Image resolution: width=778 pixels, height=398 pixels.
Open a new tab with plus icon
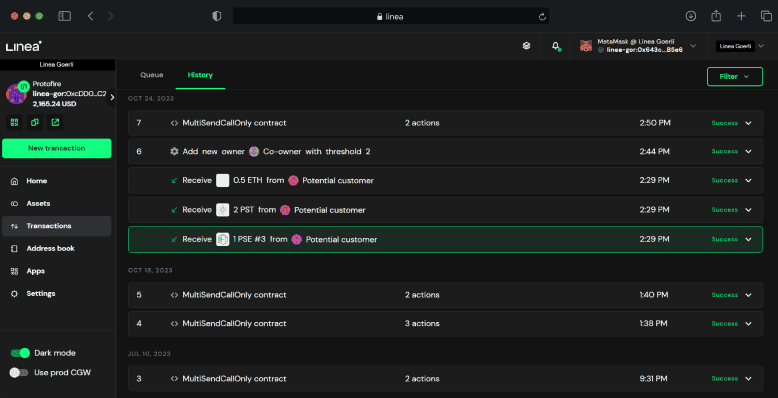click(x=741, y=16)
